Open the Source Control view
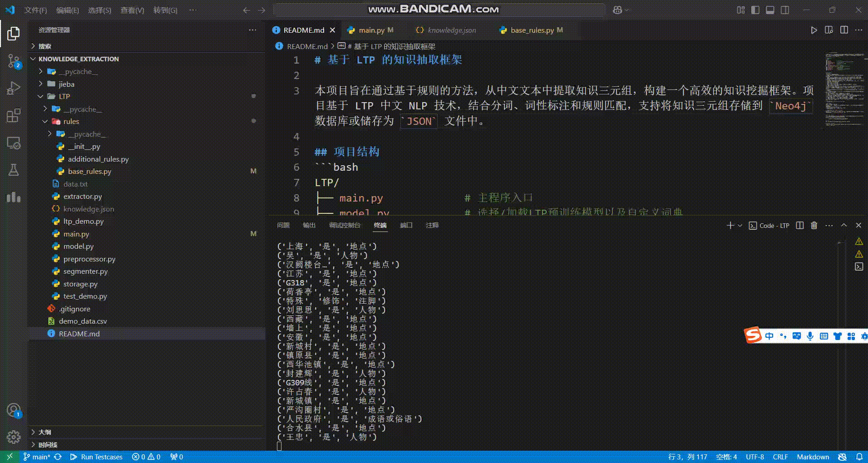Viewport: 868px width, 463px height. click(14, 61)
